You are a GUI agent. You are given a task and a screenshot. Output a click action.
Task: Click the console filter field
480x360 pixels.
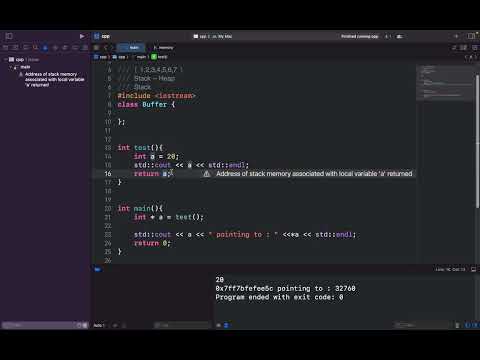coord(422,325)
